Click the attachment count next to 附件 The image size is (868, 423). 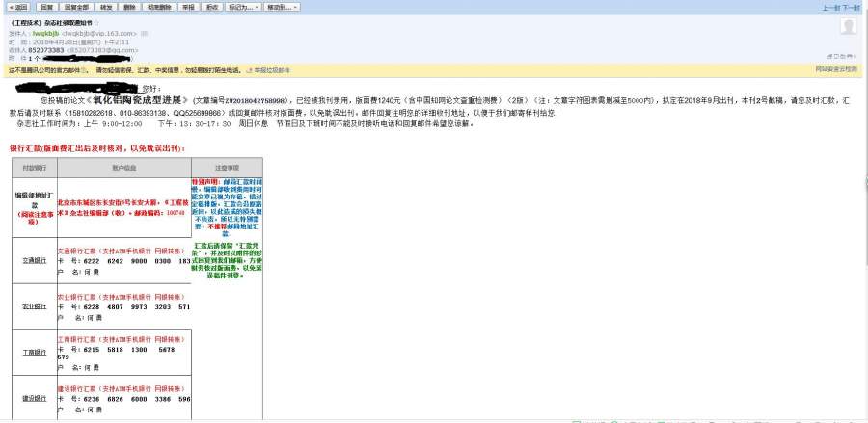[34, 59]
